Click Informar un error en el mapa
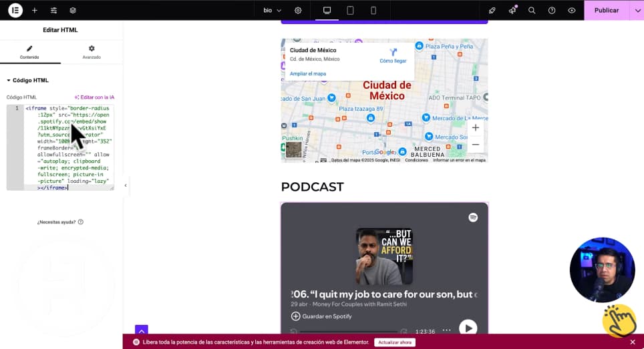Screen dimensions: 644x349 click(x=459, y=160)
